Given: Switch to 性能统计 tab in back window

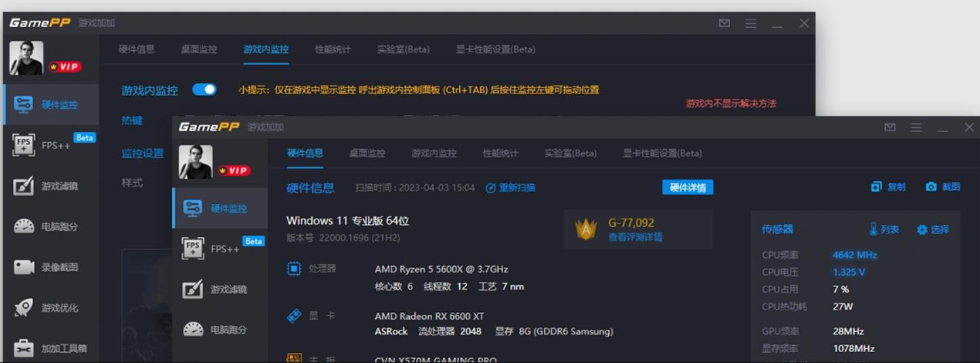Looking at the screenshot, I should click(x=333, y=49).
